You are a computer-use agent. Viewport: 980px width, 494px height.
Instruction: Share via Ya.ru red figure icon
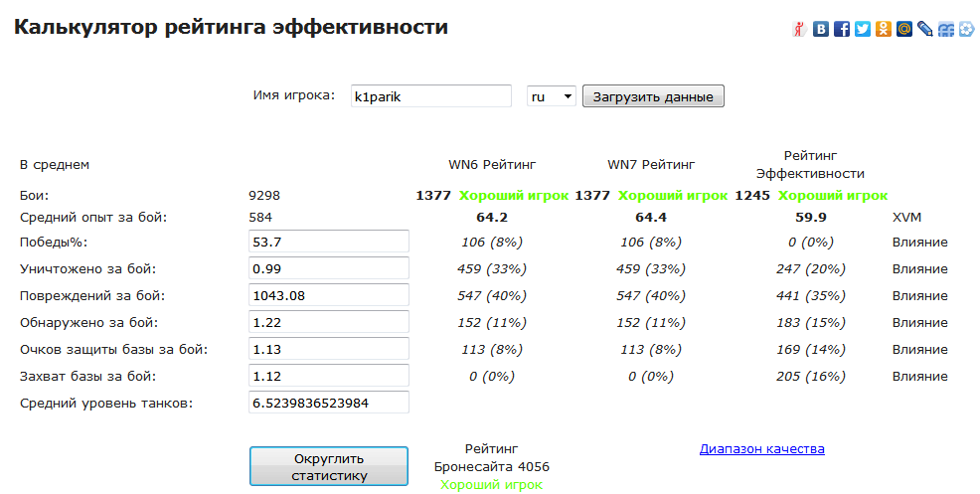tap(799, 29)
